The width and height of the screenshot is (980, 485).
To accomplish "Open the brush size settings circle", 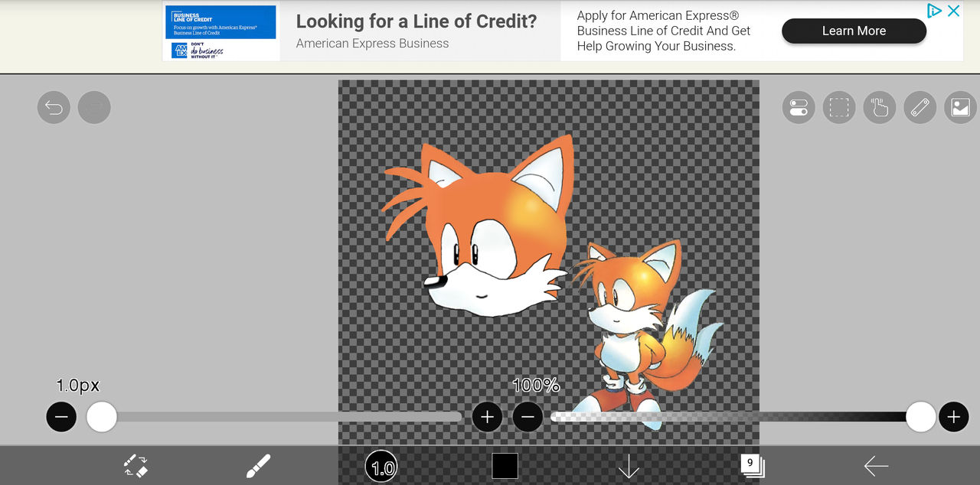I will tap(381, 465).
